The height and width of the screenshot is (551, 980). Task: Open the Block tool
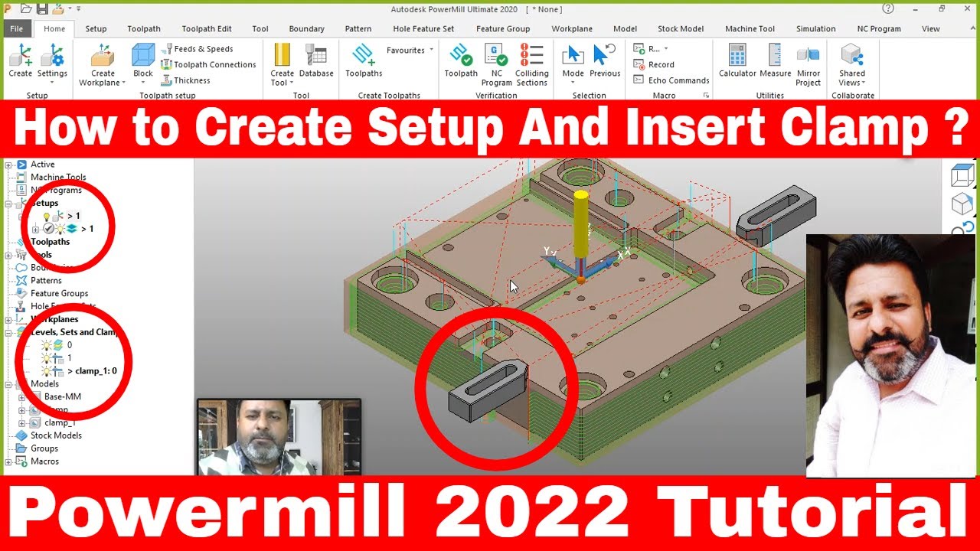click(143, 61)
